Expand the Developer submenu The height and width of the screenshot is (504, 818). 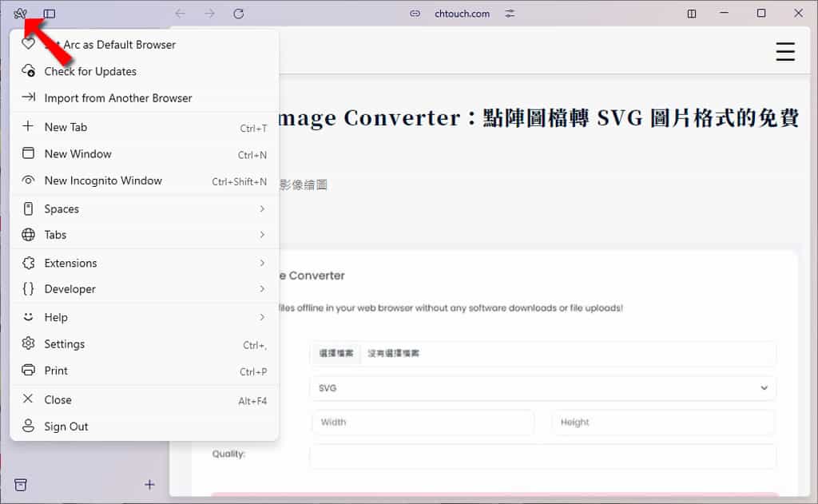click(x=145, y=289)
